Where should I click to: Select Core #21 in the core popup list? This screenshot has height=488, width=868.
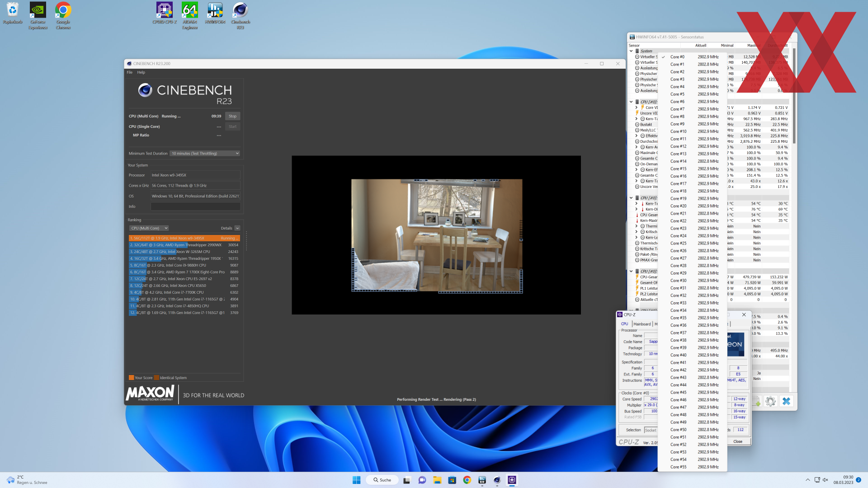(693, 213)
